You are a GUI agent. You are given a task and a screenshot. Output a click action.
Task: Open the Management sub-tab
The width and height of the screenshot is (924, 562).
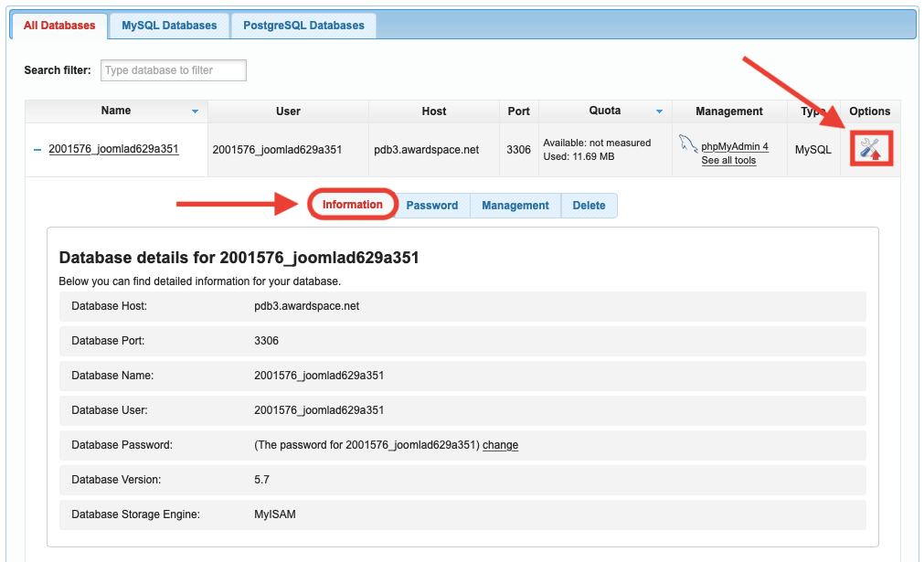(515, 206)
